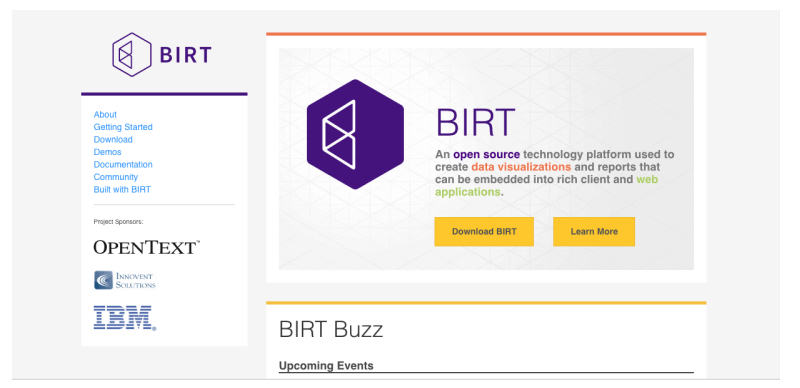Viewport: 800px width, 388px height.
Task: Click the yellow Learn More button
Action: coord(594,232)
